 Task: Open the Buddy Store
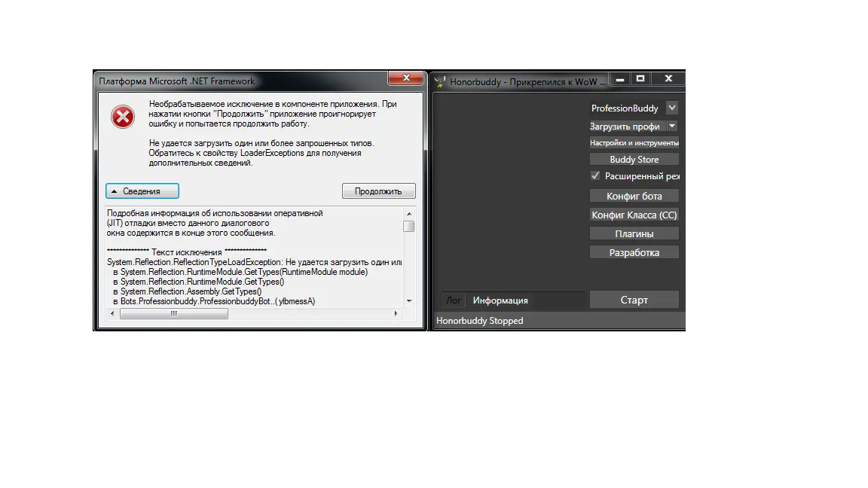634,160
